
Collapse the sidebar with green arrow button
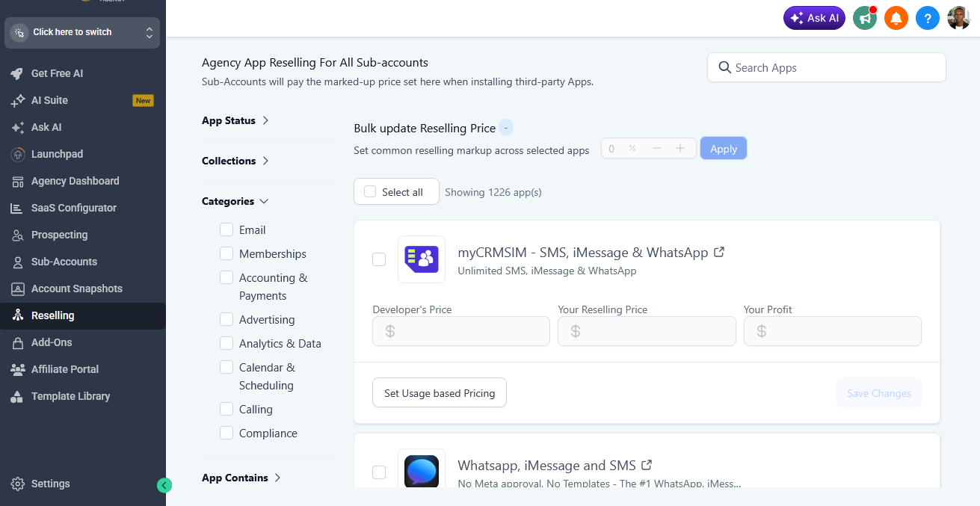click(164, 485)
